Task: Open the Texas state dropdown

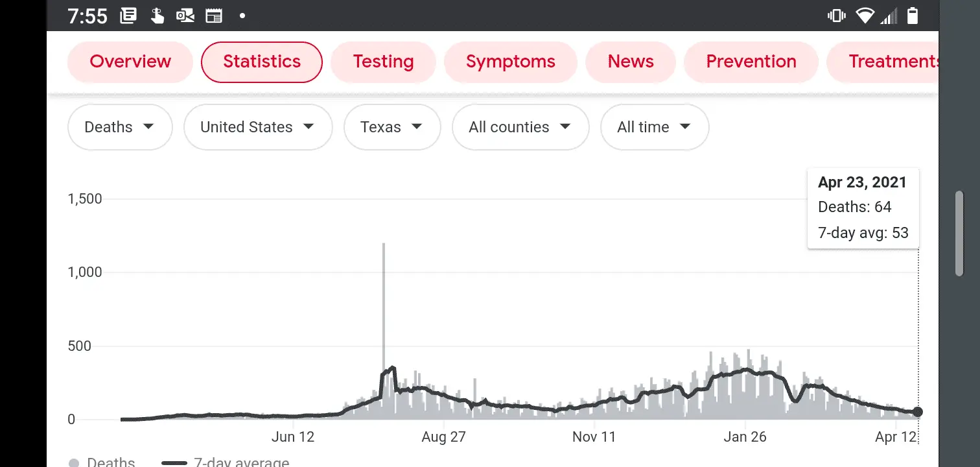Action: tap(391, 127)
